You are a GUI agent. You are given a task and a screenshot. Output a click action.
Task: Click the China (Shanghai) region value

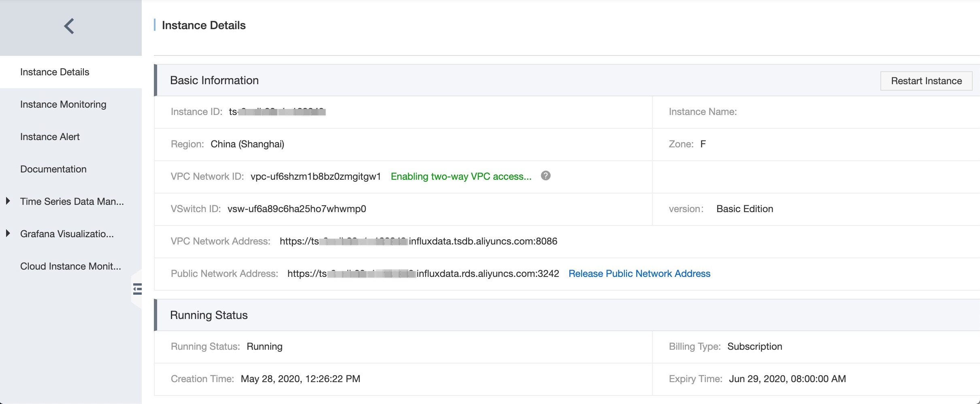click(247, 144)
